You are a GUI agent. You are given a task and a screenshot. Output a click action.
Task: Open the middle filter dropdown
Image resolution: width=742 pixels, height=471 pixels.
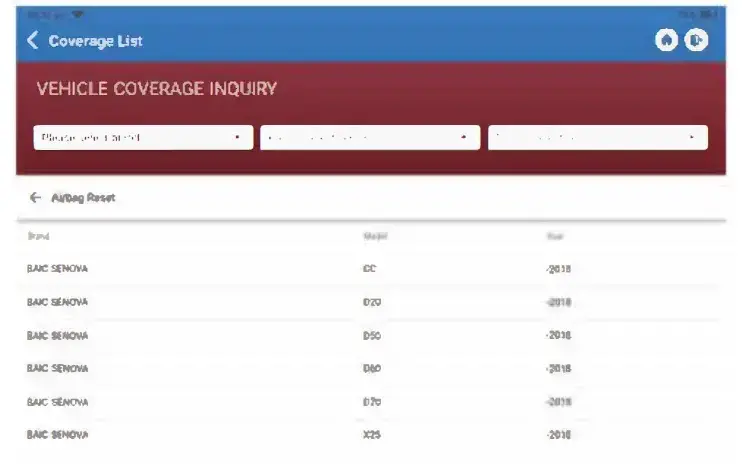[370, 138]
